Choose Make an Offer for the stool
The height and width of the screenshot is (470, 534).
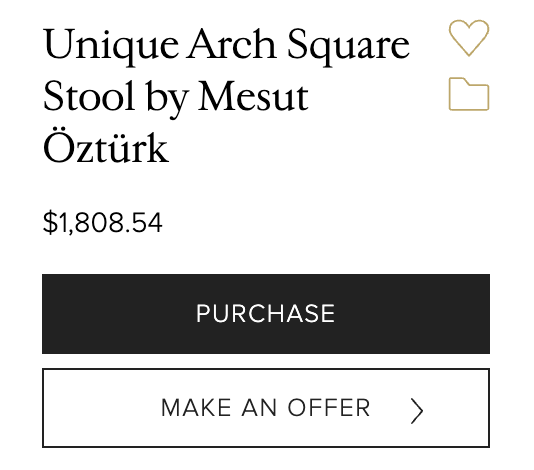[x=266, y=408]
